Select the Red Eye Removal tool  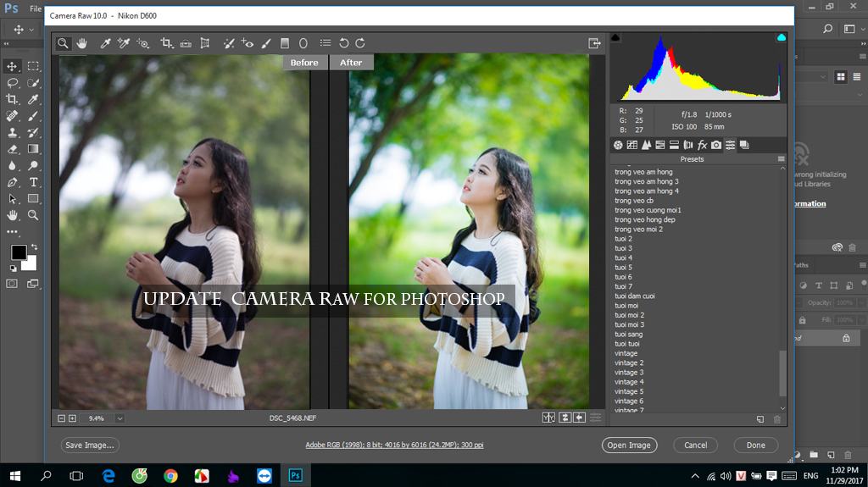248,43
